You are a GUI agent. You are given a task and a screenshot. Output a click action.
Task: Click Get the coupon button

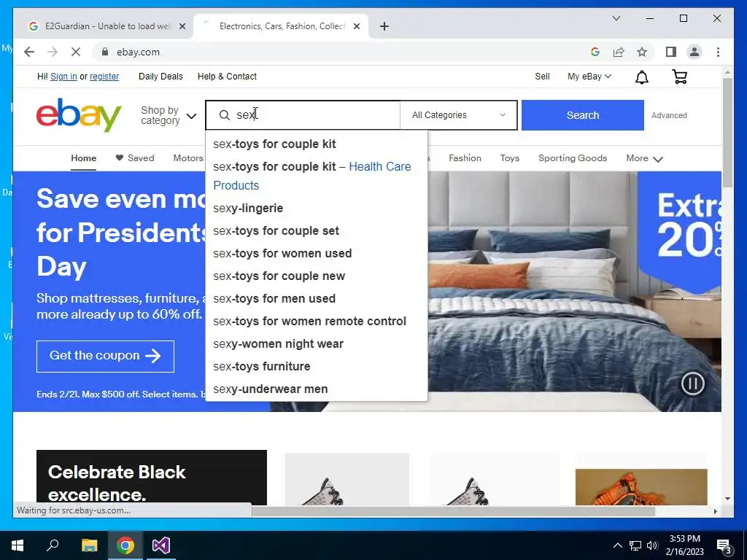point(105,356)
